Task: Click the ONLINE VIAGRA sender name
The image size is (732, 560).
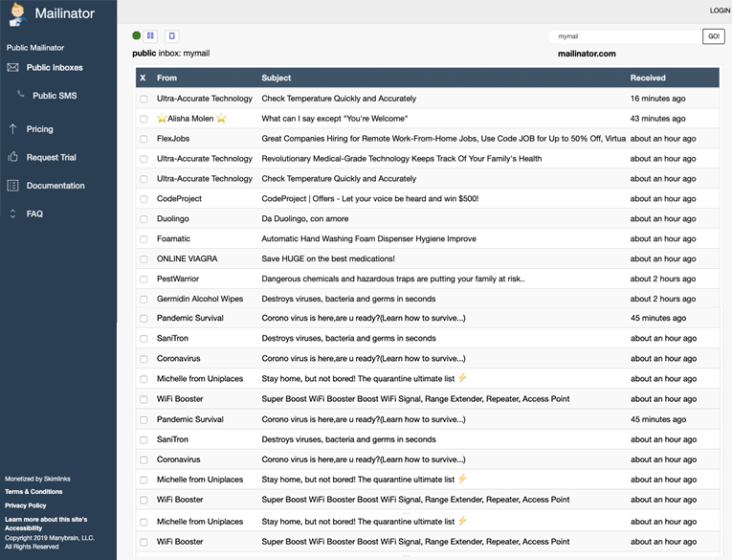Action: (188, 259)
